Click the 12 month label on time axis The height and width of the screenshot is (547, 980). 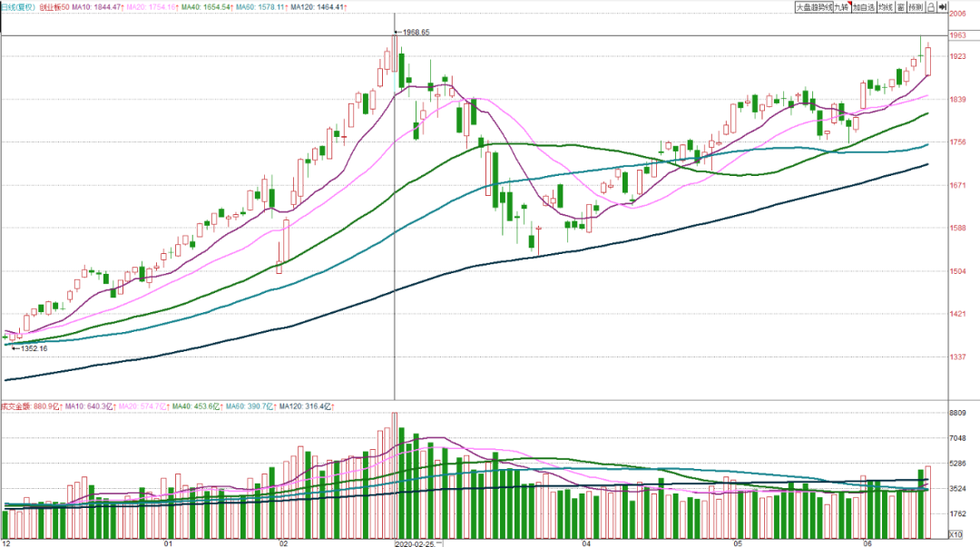(x=6, y=543)
